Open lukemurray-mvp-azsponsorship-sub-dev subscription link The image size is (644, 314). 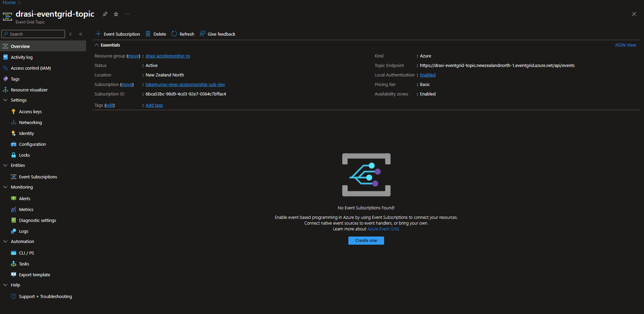[x=185, y=84]
